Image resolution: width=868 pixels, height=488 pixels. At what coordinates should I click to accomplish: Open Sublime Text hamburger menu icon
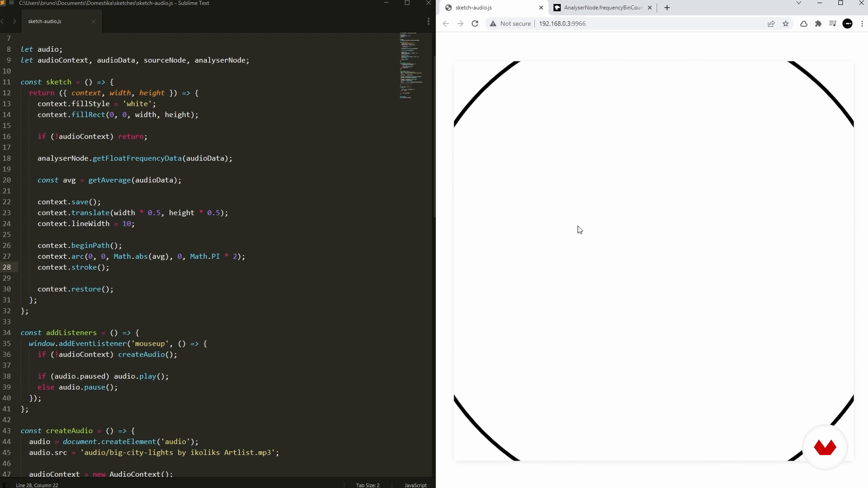(x=11, y=3)
